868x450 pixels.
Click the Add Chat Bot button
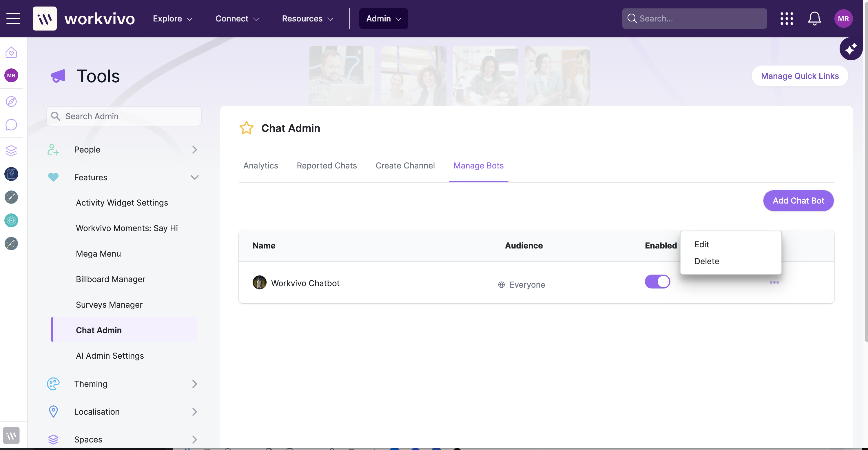[798, 201]
